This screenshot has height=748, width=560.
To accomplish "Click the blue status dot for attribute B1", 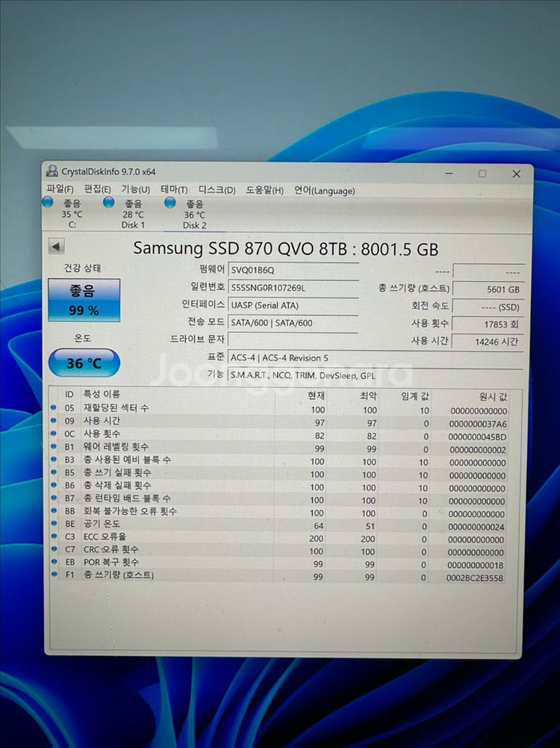I will click(53, 446).
